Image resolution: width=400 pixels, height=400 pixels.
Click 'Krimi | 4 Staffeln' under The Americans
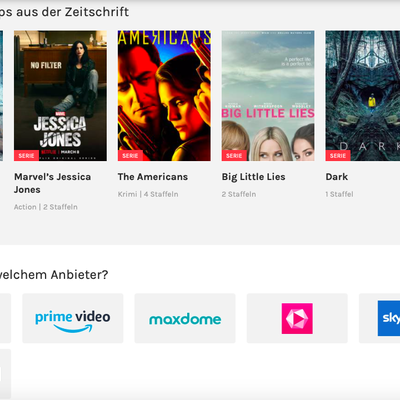(148, 194)
